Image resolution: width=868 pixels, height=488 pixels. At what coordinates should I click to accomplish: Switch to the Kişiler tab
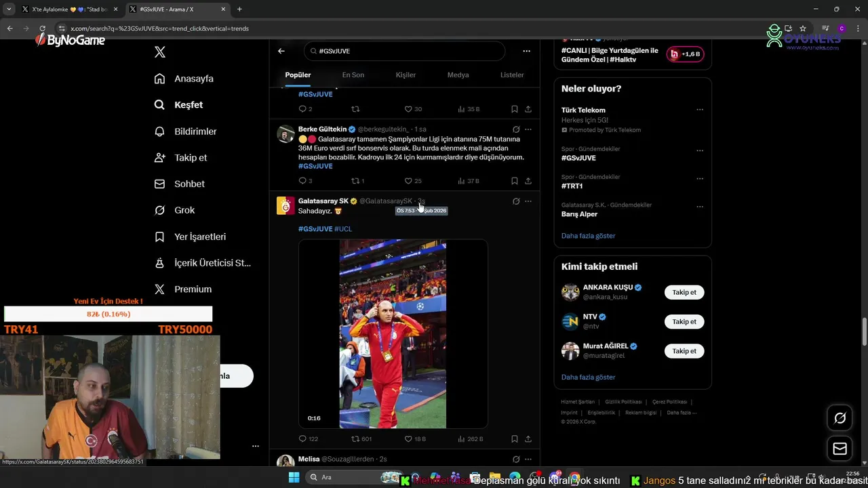406,75
